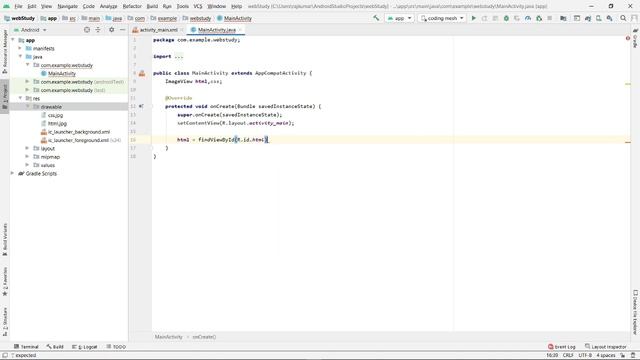Open the Android project view dropdown
Image resolution: width=640 pixels, height=360 pixels.
point(31,30)
